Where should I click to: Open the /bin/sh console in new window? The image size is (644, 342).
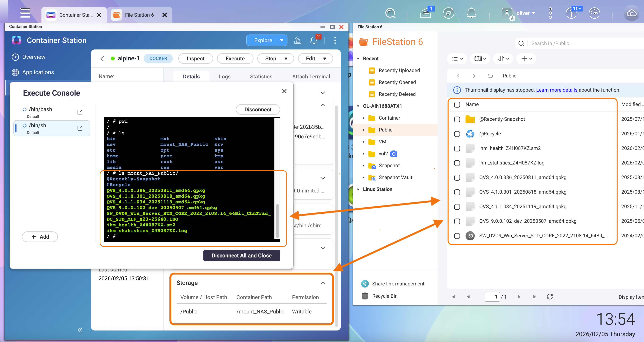pos(80,128)
